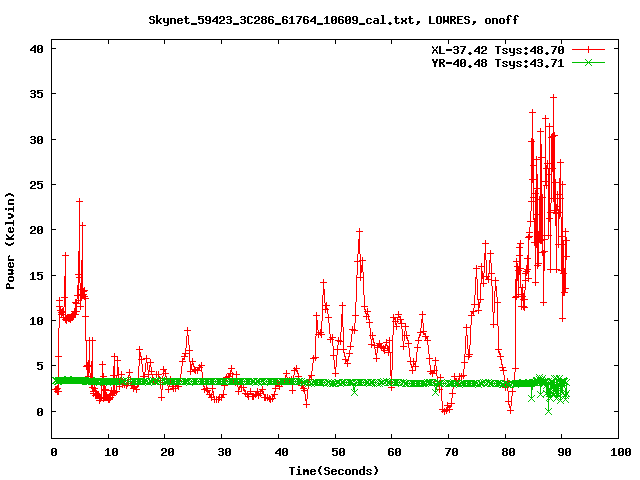Click x-axis tick label 90
The image size is (640, 480).
(x=564, y=452)
